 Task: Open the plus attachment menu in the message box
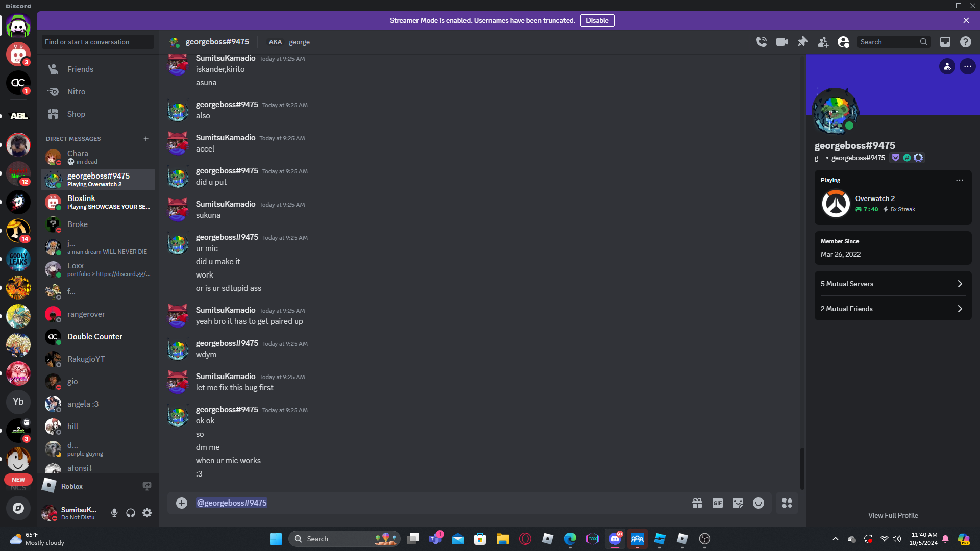(182, 503)
